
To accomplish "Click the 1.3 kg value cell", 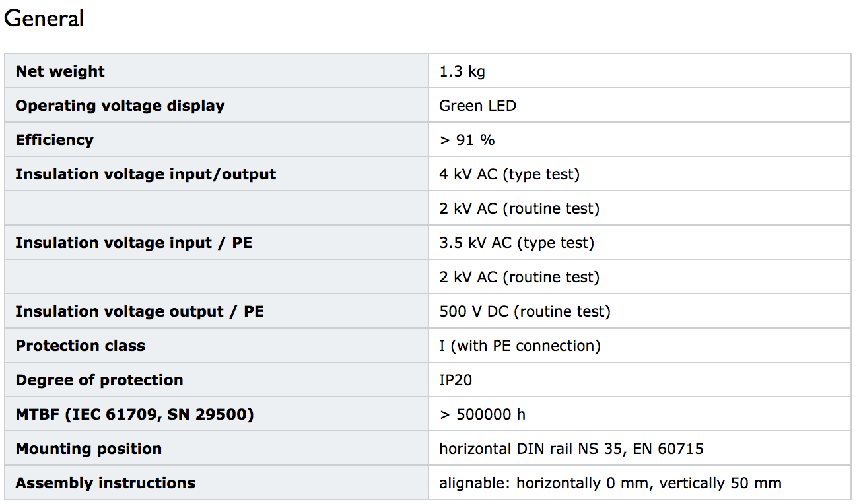I will (x=639, y=71).
